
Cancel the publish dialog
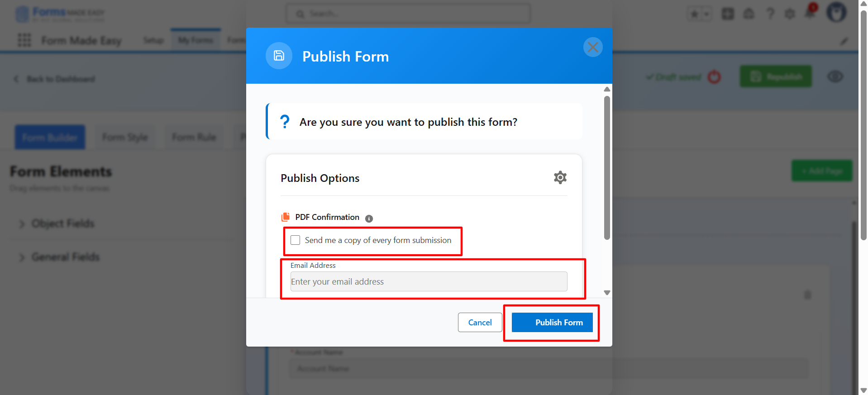click(x=480, y=323)
